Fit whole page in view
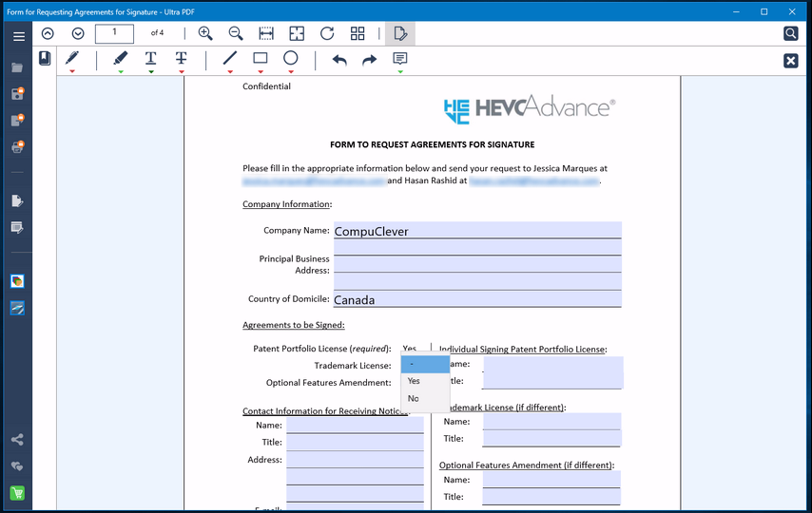Image resolution: width=812 pixels, height=513 pixels. click(297, 33)
